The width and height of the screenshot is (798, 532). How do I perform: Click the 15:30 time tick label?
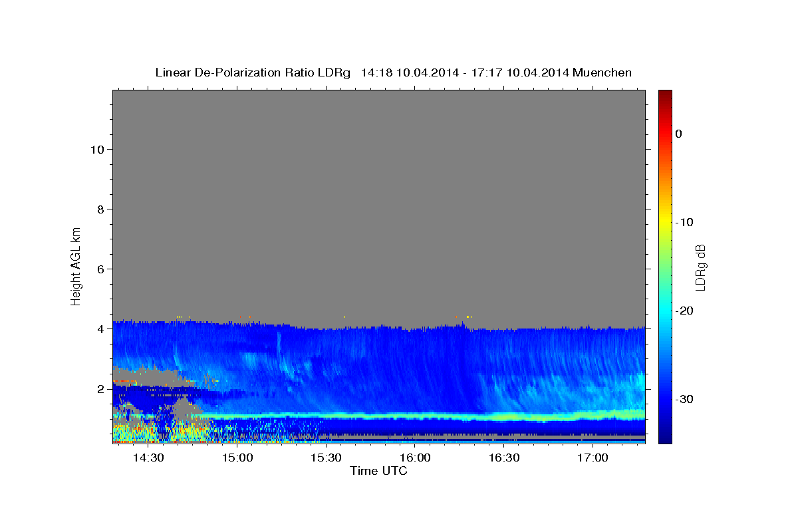coord(326,458)
